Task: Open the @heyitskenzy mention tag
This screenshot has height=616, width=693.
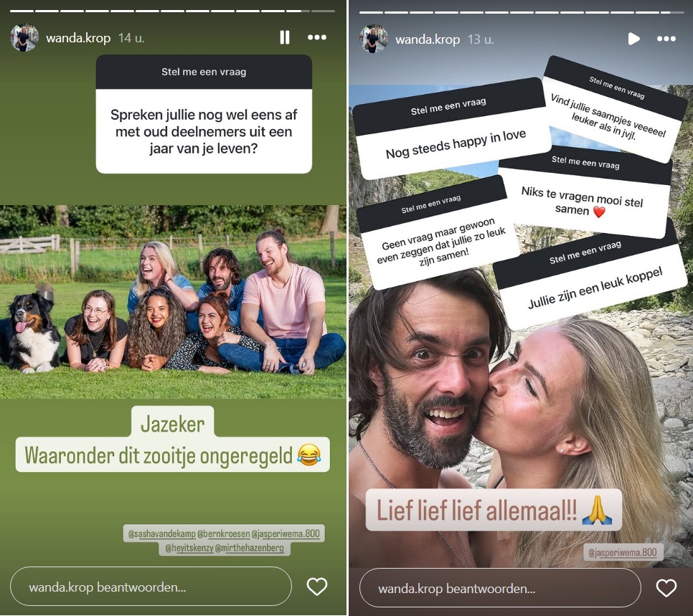Action: click(189, 548)
